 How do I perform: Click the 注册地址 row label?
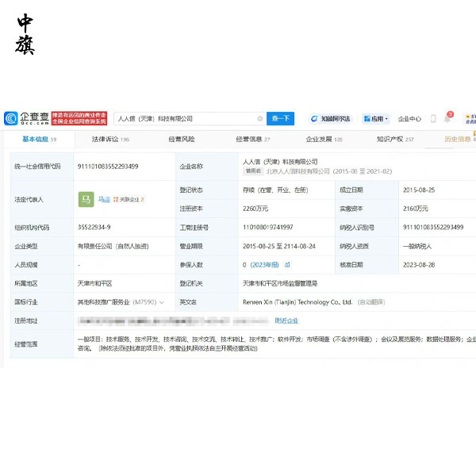26,321
